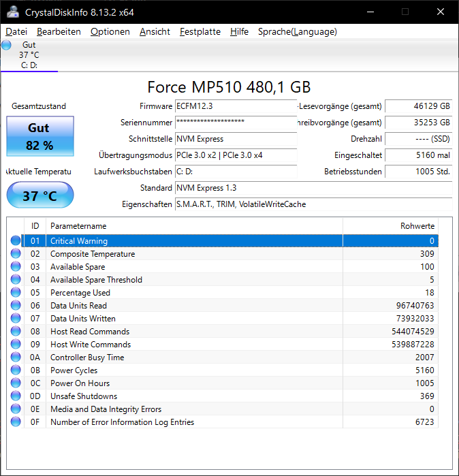Screen dimensions: 459x476
Task: Select the Percentage Used parameter name
Action: (x=80, y=293)
